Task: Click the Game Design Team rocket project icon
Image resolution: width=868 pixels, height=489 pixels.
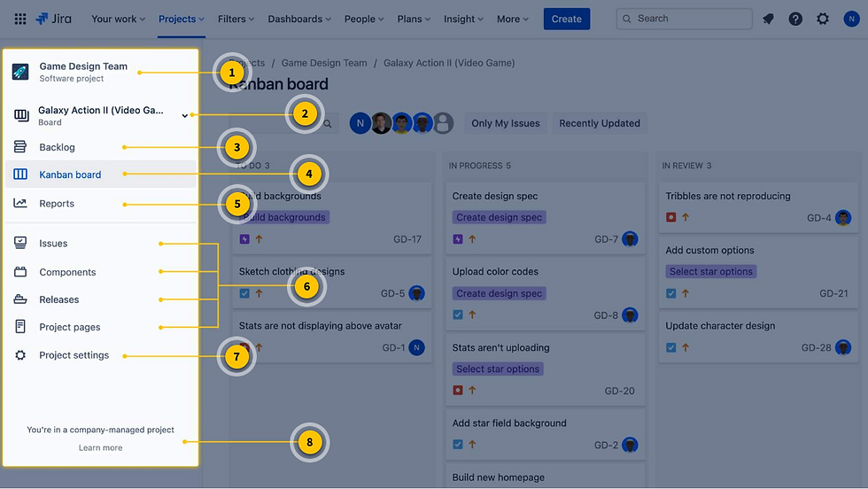Action: (20, 72)
